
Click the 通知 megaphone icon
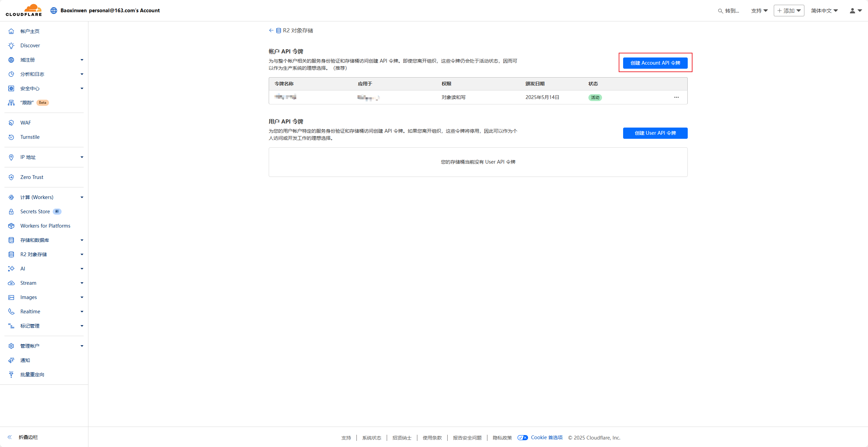click(x=11, y=360)
